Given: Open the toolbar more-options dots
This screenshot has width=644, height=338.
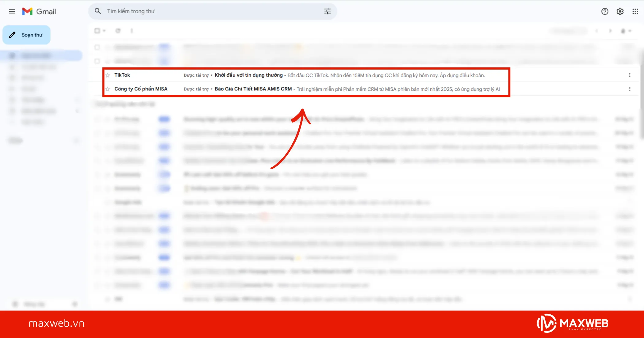Looking at the screenshot, I should (x=132, y=31).
